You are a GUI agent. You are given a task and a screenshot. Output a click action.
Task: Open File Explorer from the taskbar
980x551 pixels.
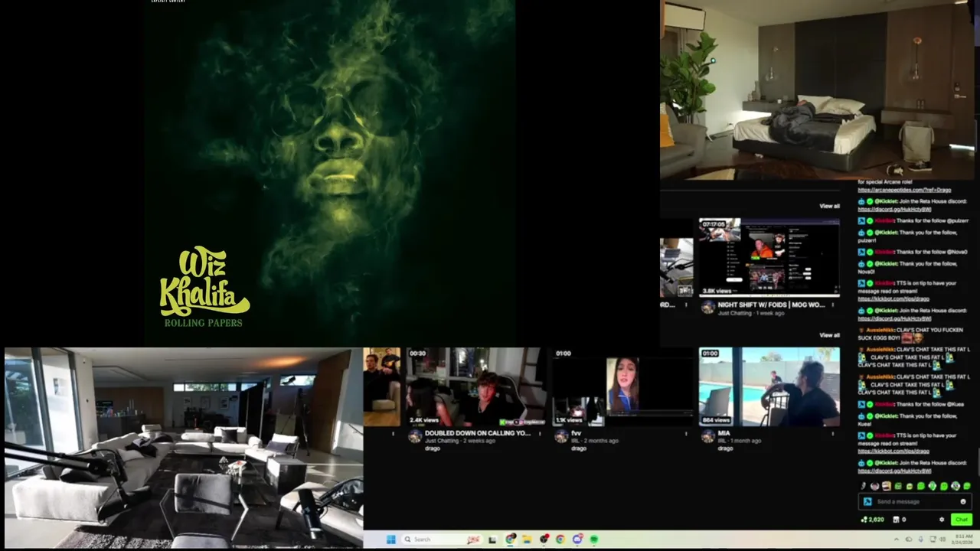click(527, 540)
